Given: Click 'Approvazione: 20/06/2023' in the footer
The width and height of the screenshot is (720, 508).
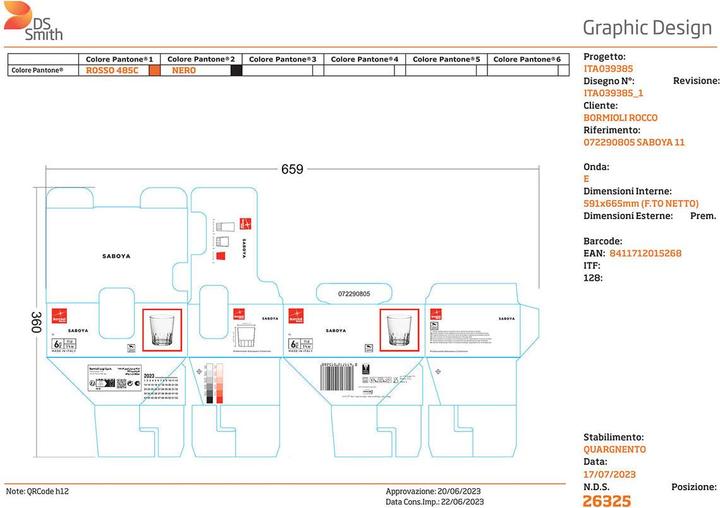Looking at the screenshot, I should coord(433,491).
